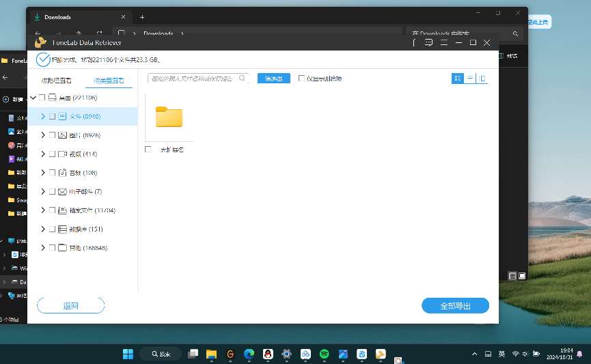Switch to thumbnail grid view
The image size is (591, 364).
click(458, 79)
